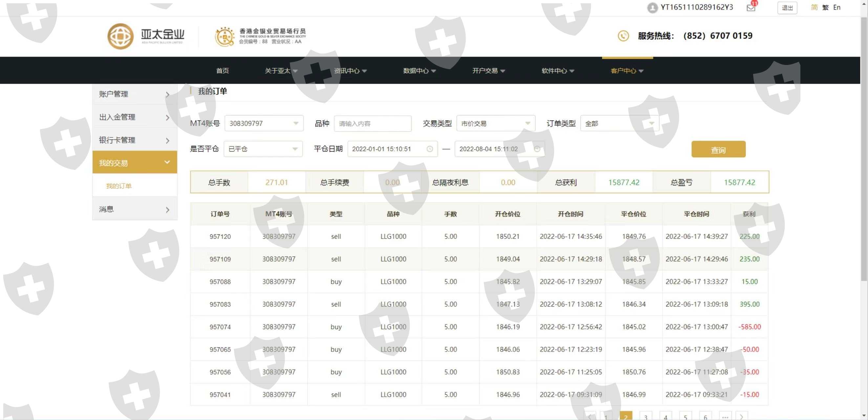Click the end date clock icon
Screen dimensions: 868x420
pyautogui.click(x=537, y=149)
